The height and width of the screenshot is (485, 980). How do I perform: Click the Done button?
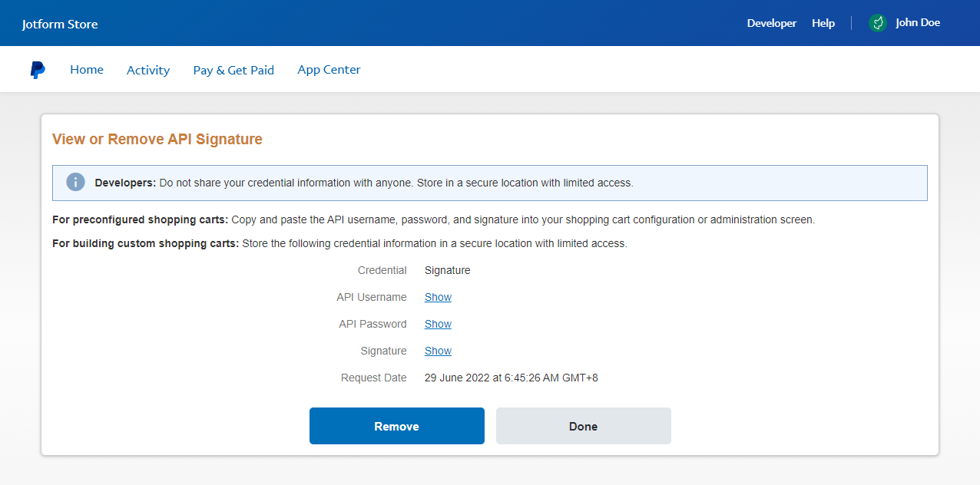(583, 426)
